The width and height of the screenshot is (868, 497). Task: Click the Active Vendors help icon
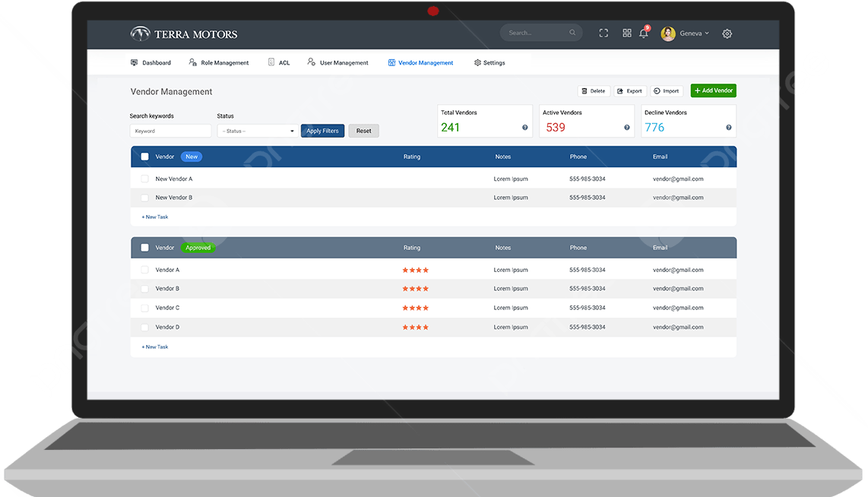tap(627, 128)
